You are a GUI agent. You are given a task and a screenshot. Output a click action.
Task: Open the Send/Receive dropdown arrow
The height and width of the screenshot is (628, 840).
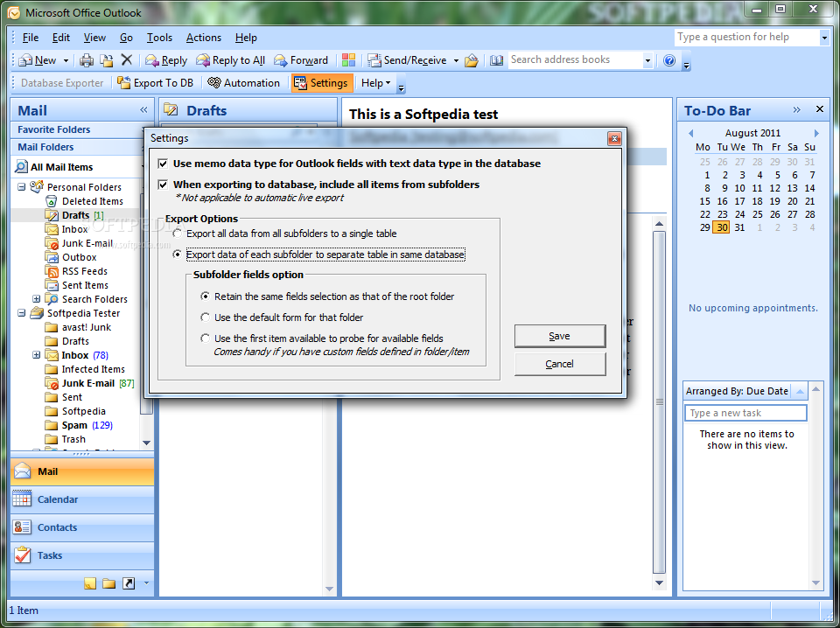point(456,60)
